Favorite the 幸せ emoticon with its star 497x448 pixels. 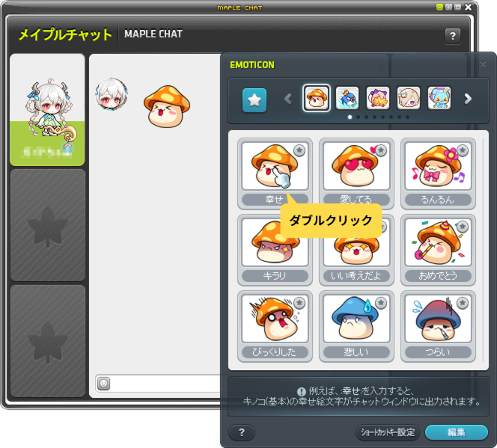coord(299,150)
